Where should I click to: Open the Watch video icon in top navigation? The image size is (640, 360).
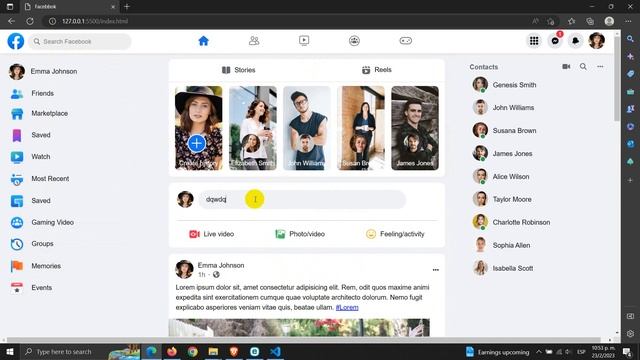(304, 41)
